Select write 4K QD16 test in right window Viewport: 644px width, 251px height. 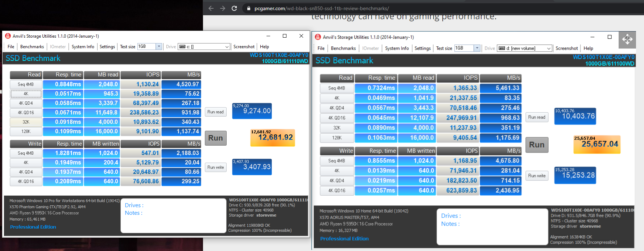337,191
